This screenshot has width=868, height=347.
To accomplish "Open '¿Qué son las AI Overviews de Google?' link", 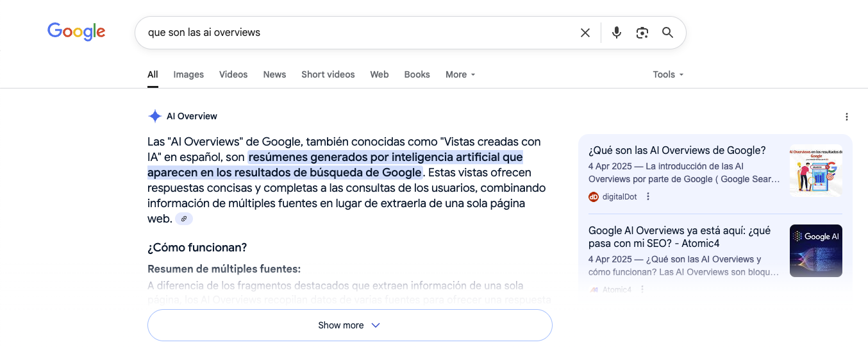I will pyautogui.click(x=677, y=151).
